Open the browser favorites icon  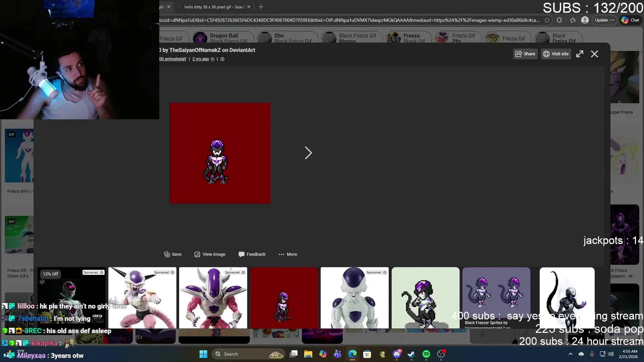[573, 20]
